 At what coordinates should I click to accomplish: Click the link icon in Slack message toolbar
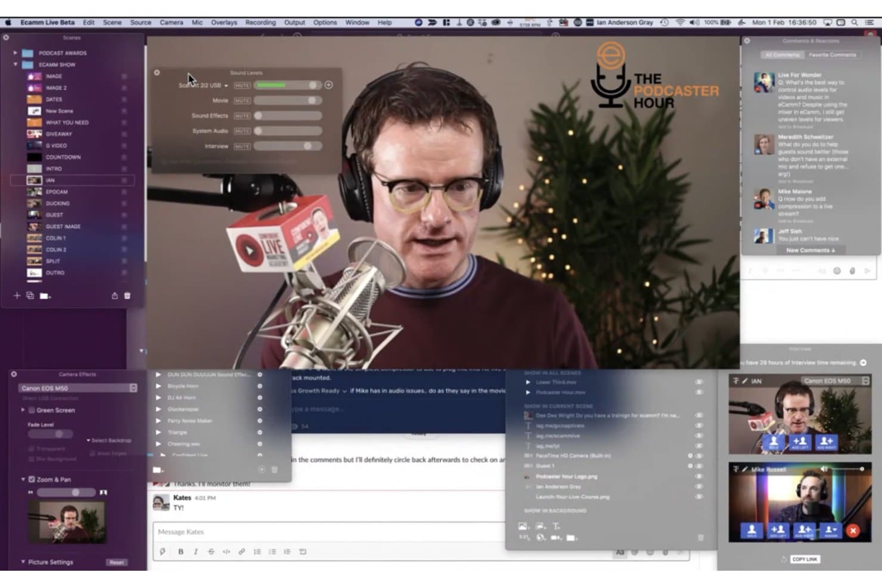point(241,552)
